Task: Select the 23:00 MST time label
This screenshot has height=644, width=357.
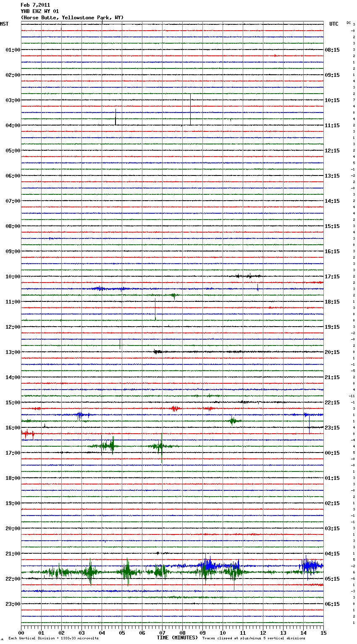Action: pyautogui.click(x=13, y=604)
